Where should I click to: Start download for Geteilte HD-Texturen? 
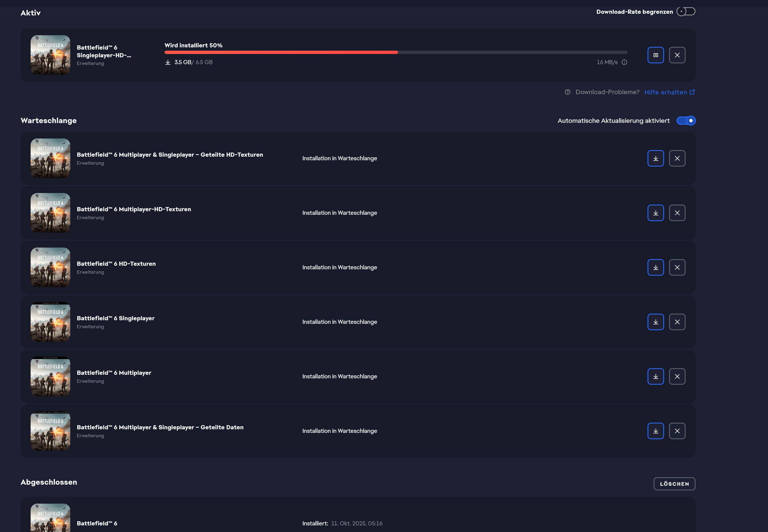(656, 158)
